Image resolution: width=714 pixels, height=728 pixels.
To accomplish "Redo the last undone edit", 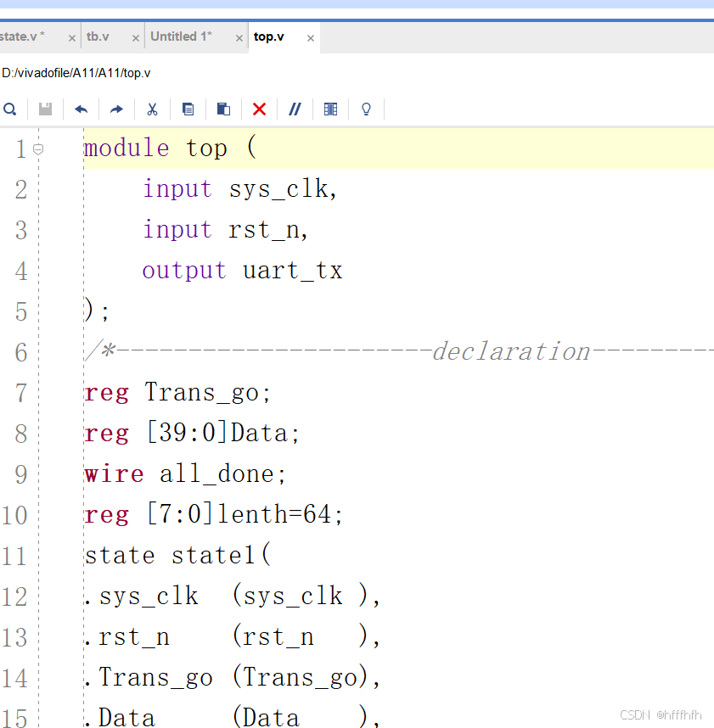I will point(116,109).
